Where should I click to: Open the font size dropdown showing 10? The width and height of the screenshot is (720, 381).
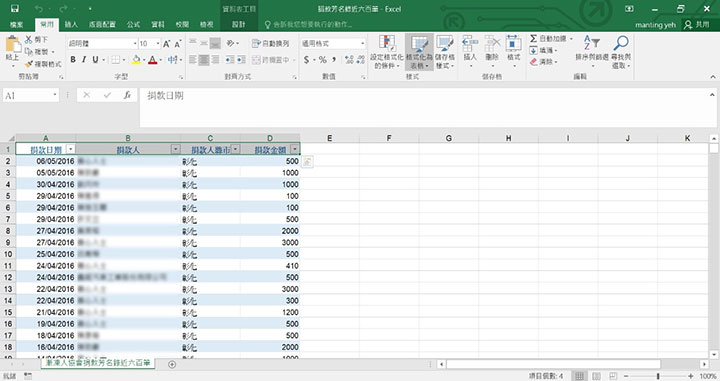point(158,44)
